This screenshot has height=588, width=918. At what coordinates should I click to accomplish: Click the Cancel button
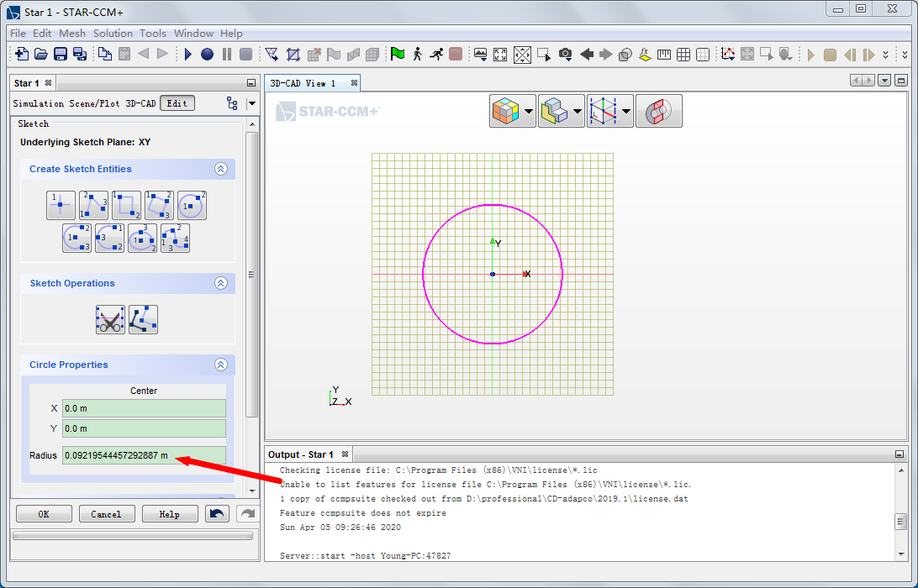point(107,514)
